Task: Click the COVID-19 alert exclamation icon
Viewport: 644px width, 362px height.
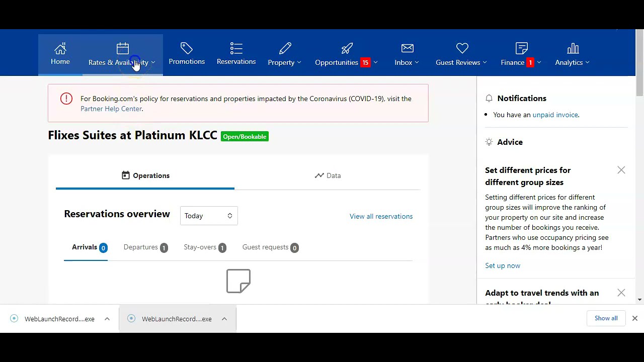Action: [66, 99]
